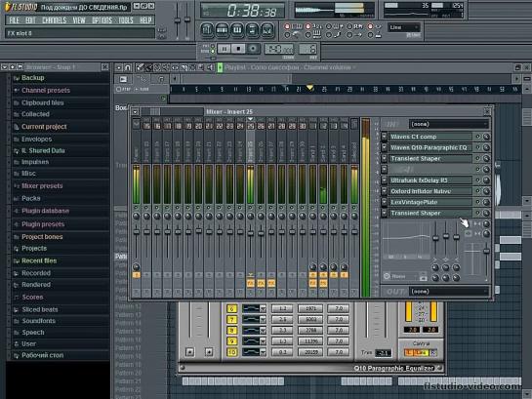Open Waves C1 comp slot menu arrow
Screen dimensions: 532x399
384,137
